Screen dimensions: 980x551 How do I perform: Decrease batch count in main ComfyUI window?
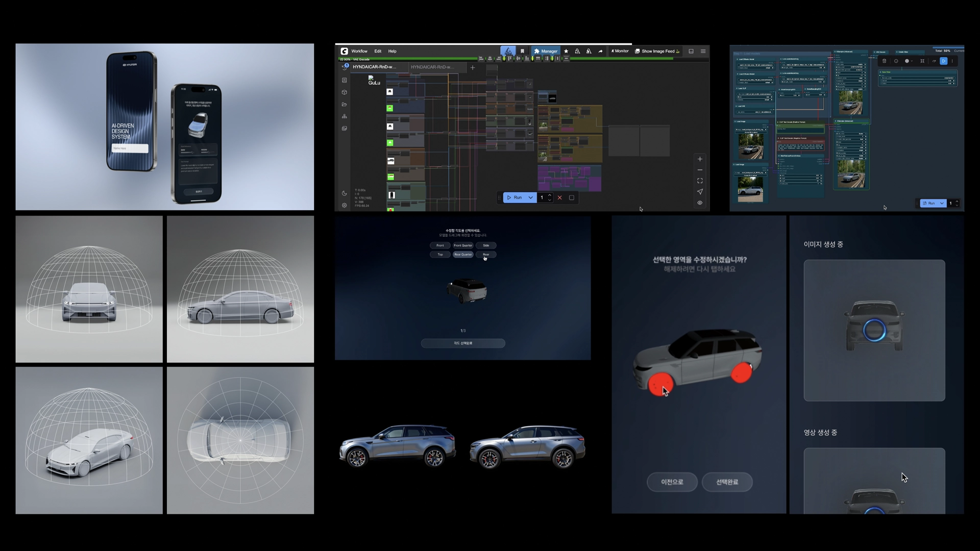point(550,200)
